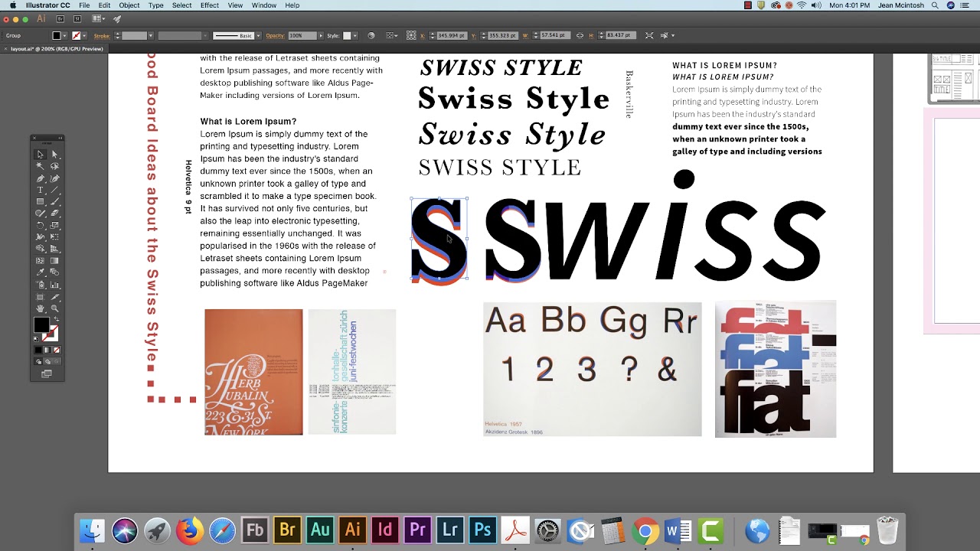Select the Artboard tool

pyautogui.click(x=40, y=296)
